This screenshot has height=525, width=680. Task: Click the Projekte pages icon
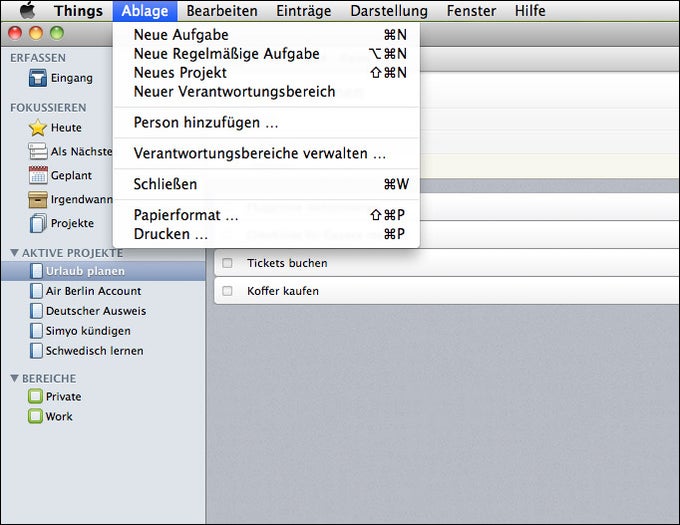click(x=38, y=223)
